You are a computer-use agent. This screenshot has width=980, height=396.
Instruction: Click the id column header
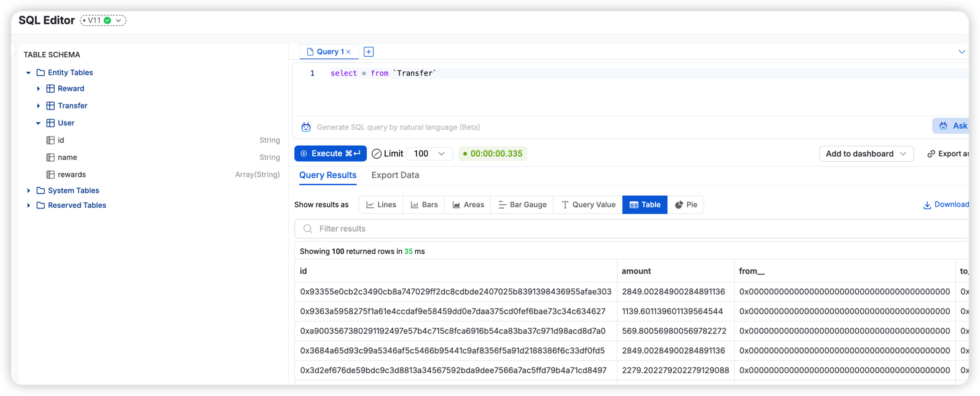coord(456,271)
